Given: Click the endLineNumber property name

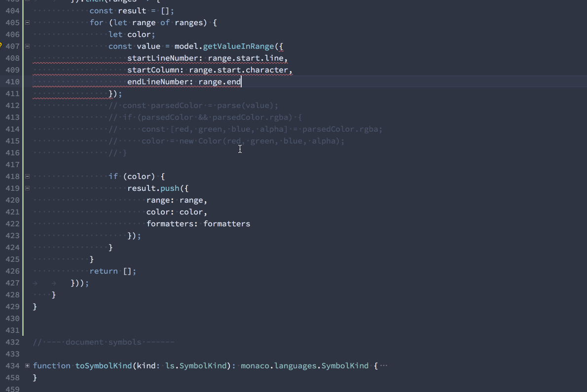Looking at the screenshot, I should (x=158, y=81).
